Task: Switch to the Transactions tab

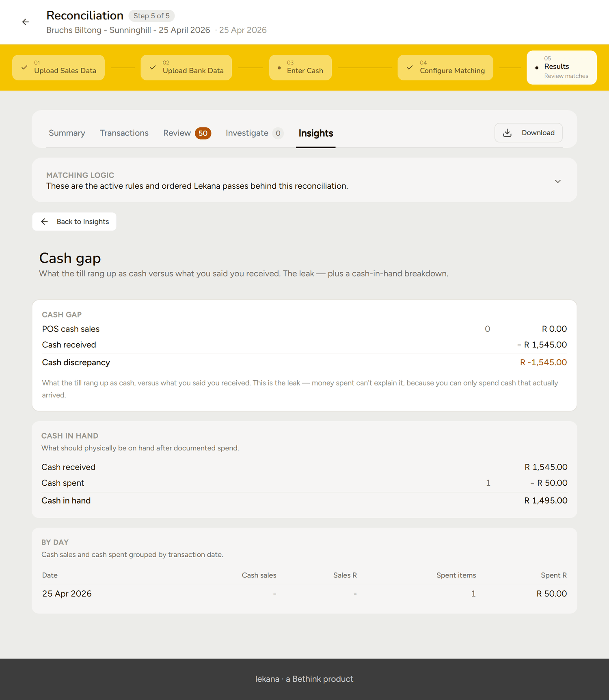Action: [124, 133]
